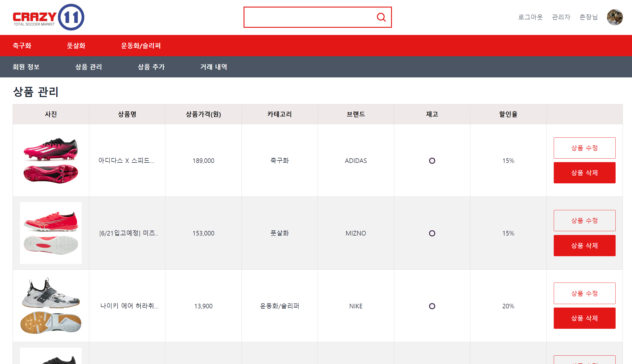Viewport: 632px width, 364px height.
Task: Switch to the 거래 내역 tab
Action: [x=214, y=67]
